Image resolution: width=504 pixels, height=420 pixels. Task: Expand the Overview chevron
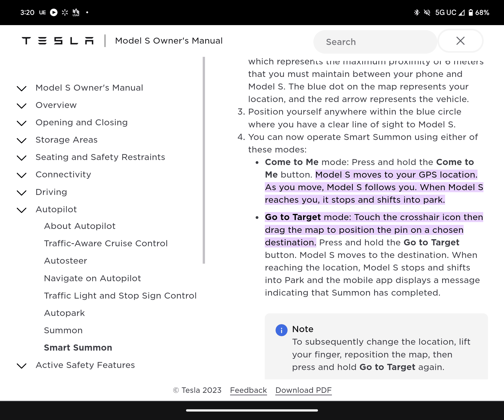click(22, 105)
